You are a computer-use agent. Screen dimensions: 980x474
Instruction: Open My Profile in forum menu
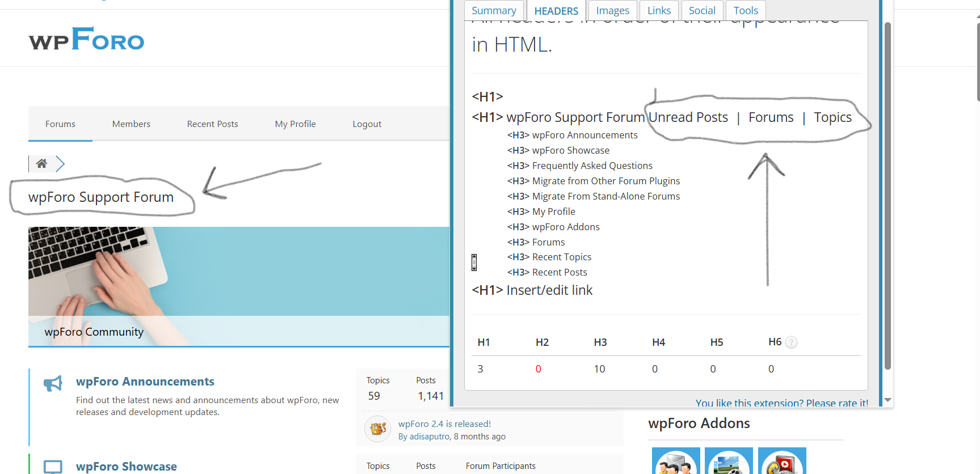click(295, 124)
